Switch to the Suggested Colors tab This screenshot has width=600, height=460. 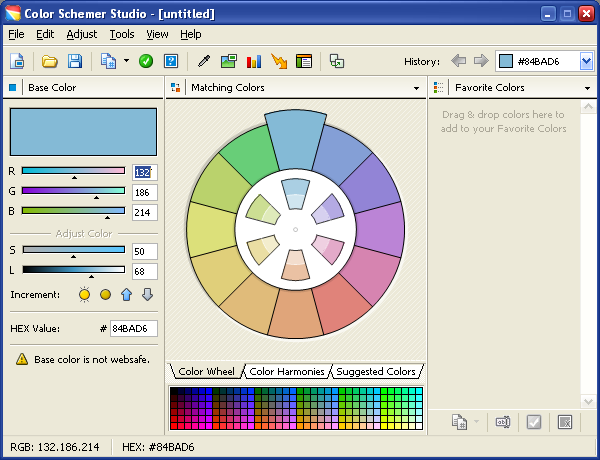[x=376, y=372]
